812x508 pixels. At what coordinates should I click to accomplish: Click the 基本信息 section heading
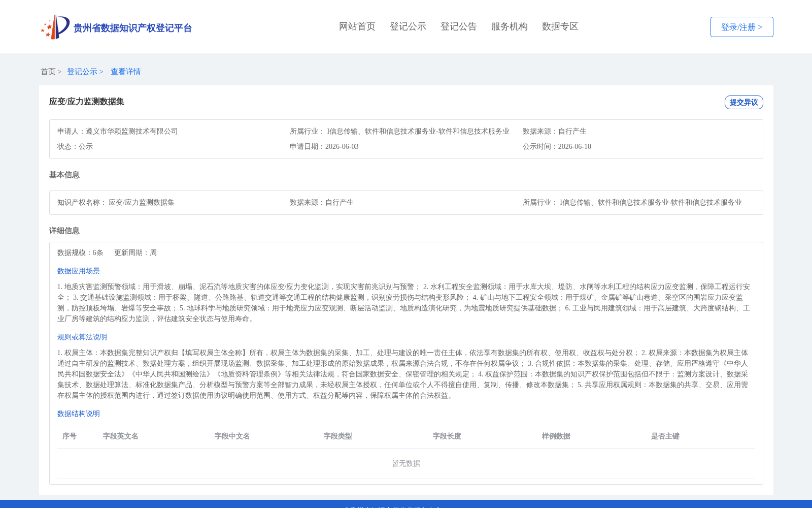point(64,175)
